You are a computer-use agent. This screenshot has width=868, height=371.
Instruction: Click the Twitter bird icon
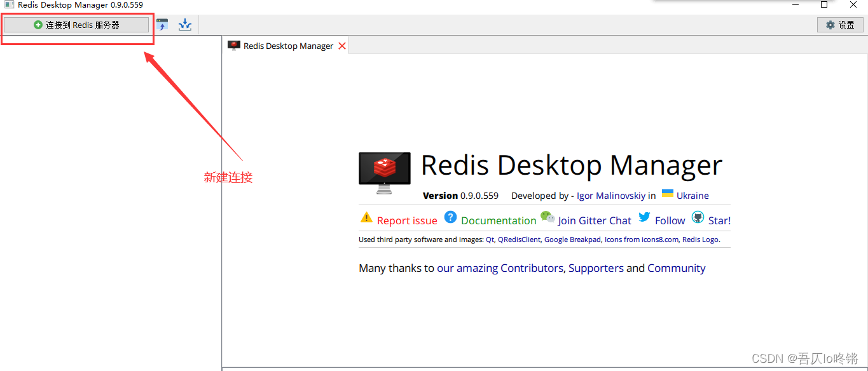tap(644, 217)
